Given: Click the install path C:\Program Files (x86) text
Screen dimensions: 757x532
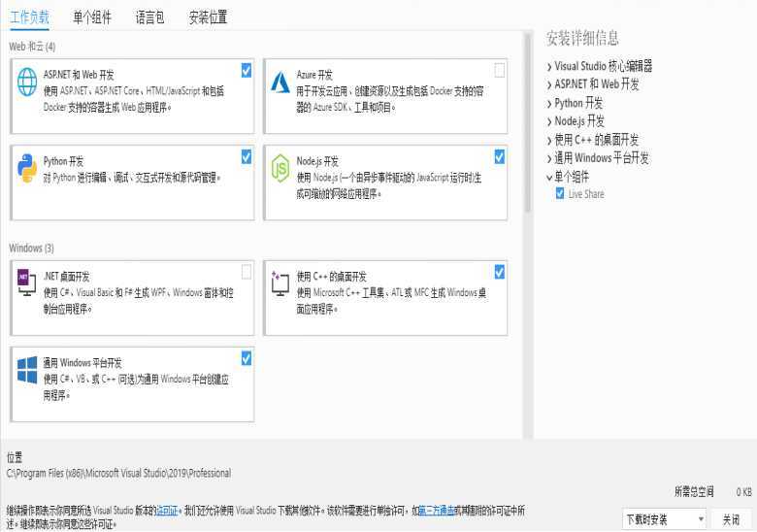Looking at the screenshot, I should click(118, 473).
